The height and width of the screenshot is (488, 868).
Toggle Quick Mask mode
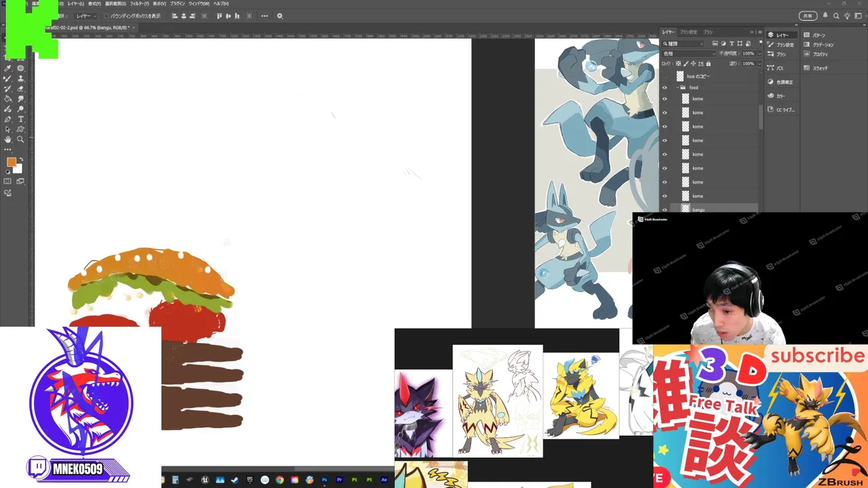(7, 181)
